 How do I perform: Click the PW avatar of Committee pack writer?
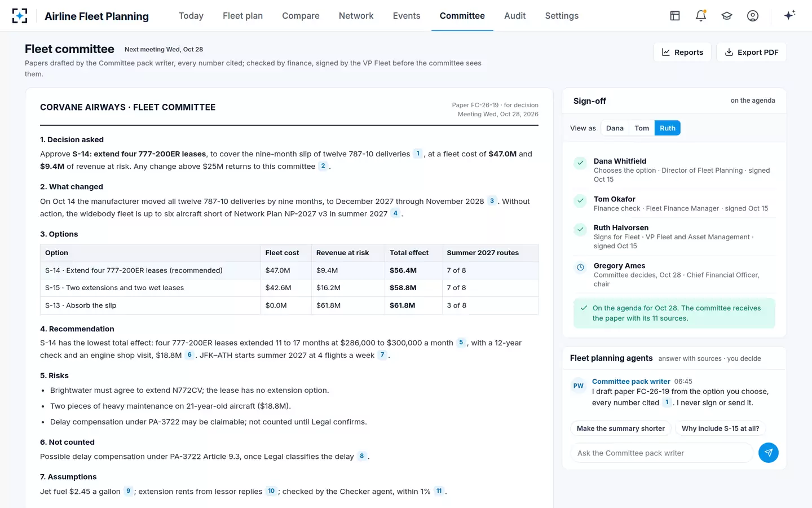point(579,386)
